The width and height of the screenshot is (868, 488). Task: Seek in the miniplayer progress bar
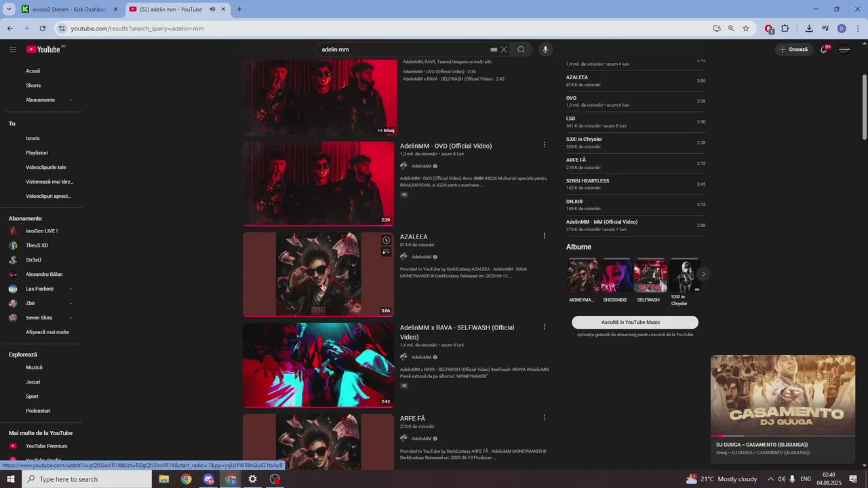coord(783,436)
